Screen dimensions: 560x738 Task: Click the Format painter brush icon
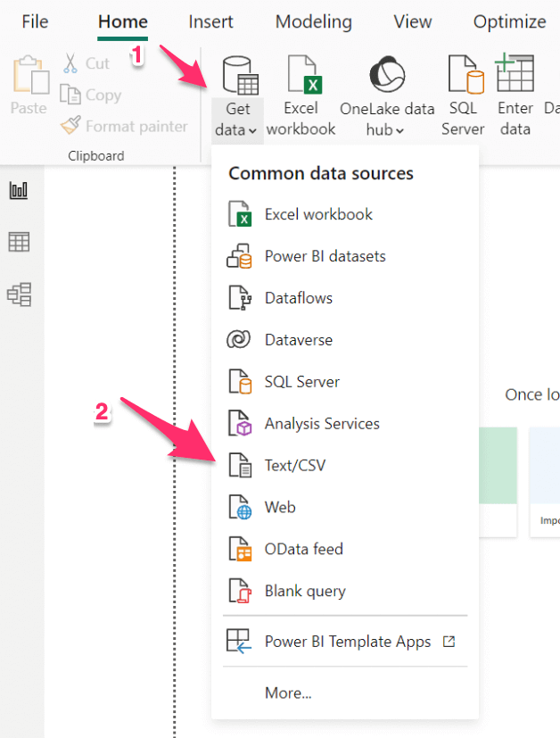70,125
